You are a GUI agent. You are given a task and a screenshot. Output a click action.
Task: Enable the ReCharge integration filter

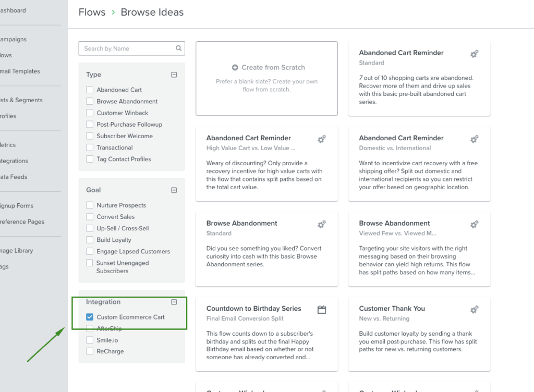pos(90,351)
